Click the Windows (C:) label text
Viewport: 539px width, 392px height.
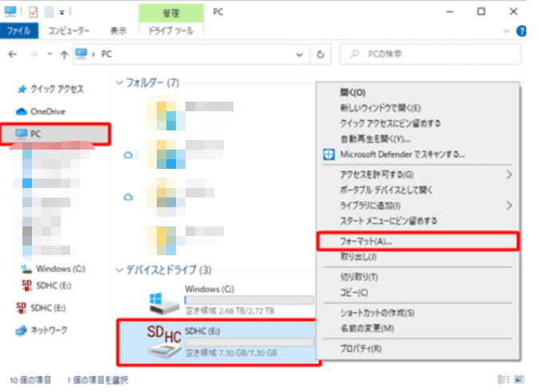tap(210, 289)
